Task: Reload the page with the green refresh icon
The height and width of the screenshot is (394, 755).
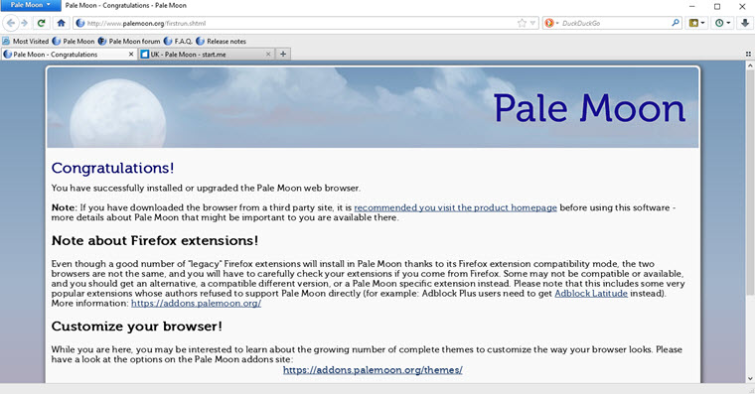Action: pos(41,23)
